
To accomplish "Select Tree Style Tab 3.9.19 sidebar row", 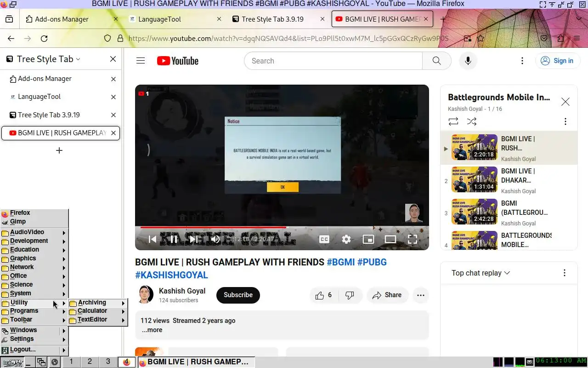I will [x=60, y=115].
